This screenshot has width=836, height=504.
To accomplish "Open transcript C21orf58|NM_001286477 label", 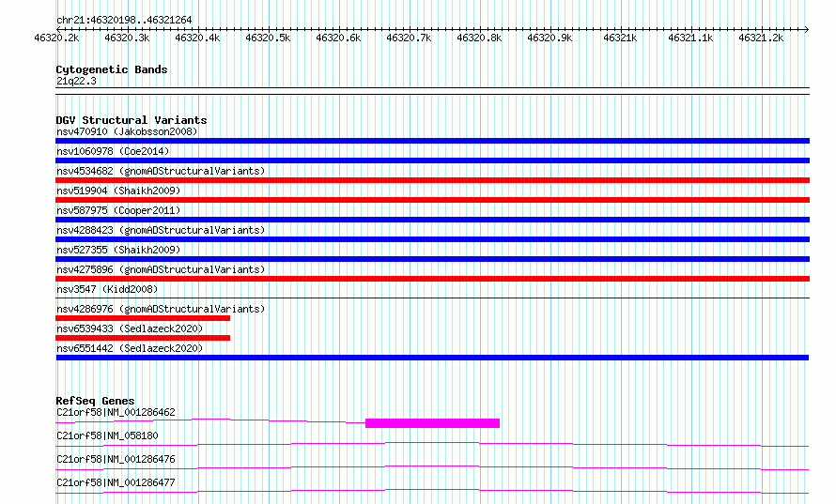I will point(116,482).
